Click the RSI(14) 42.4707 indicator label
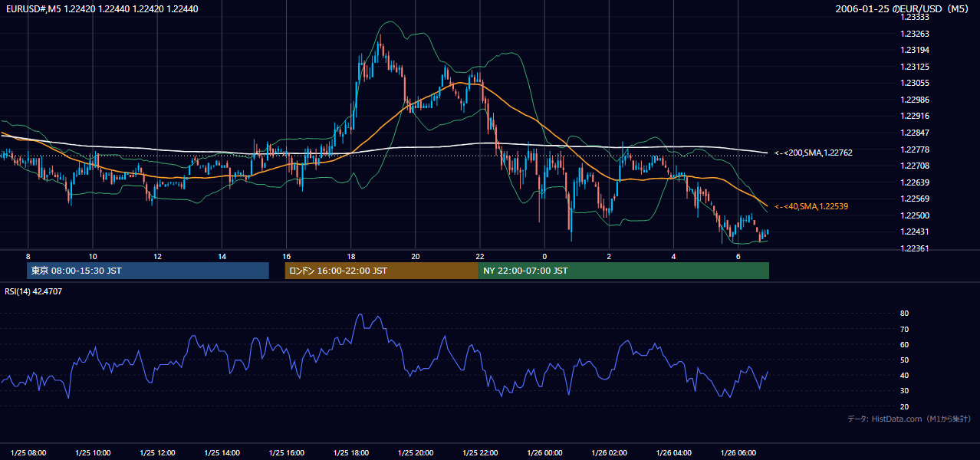 (x=34, y=291)
